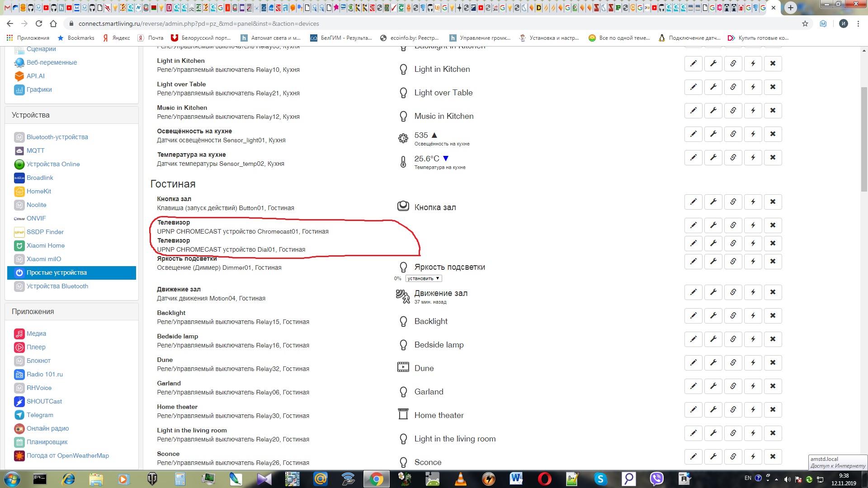This screenshot has height=488, width=868.
Task: Open the MQTT devices link
Action: (x=35, y=150)
